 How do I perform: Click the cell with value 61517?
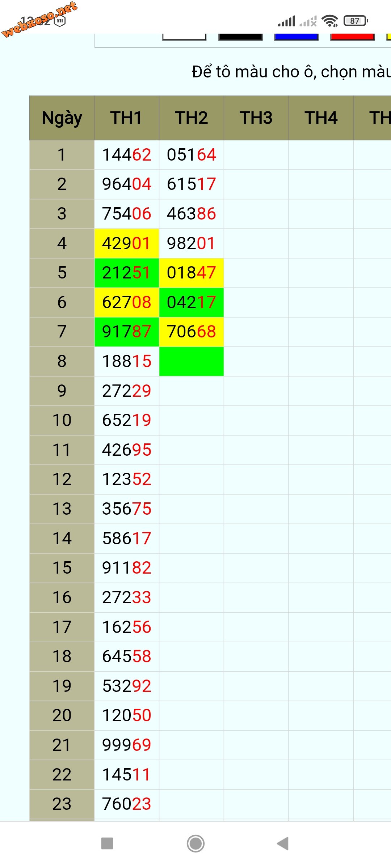[x=192, y=184]
